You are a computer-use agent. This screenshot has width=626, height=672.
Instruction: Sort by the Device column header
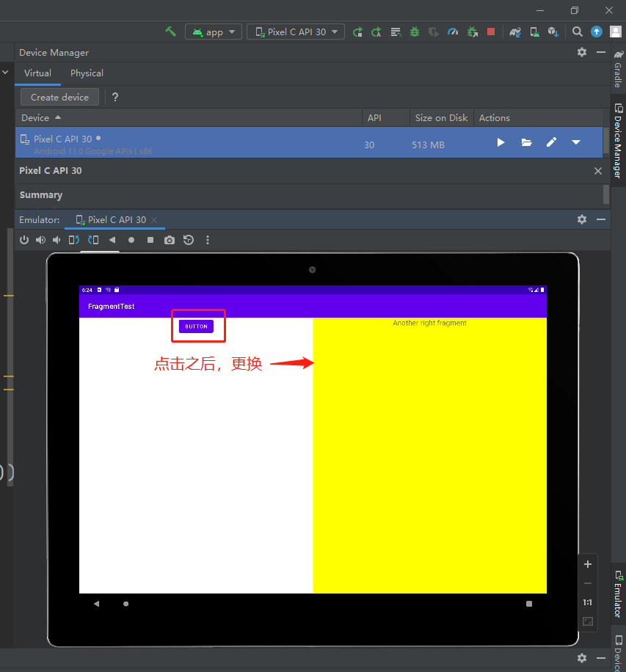tap(189, 118)
